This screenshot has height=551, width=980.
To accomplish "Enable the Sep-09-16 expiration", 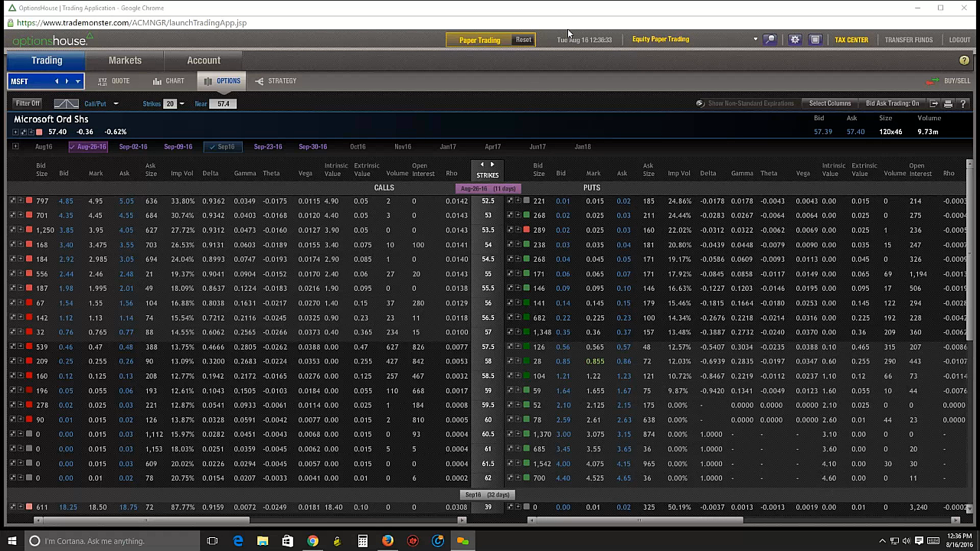I will click(x=178, y=147).
